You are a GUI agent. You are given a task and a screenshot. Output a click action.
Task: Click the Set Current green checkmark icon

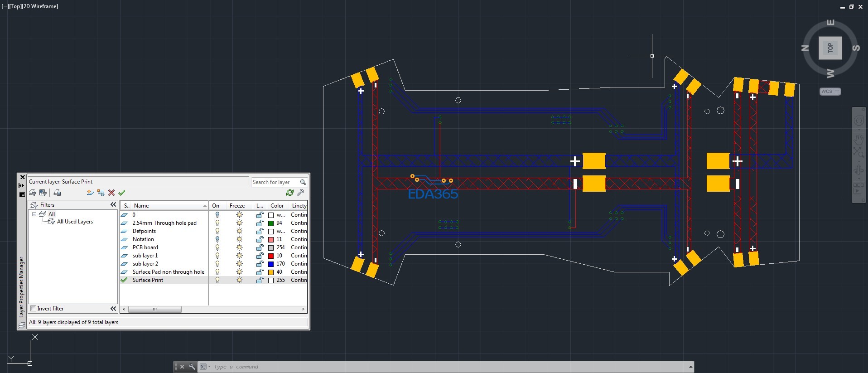point(122,193)
